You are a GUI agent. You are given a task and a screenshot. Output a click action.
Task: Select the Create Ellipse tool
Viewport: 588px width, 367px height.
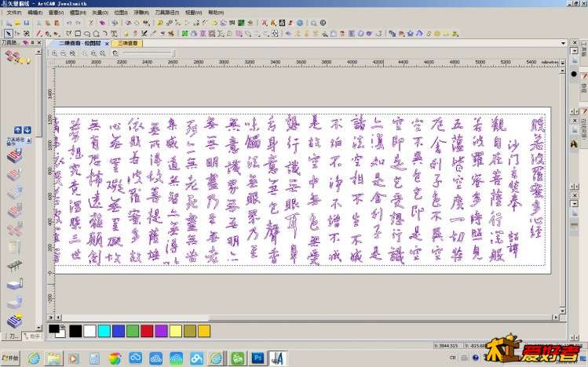coord(87,34)
